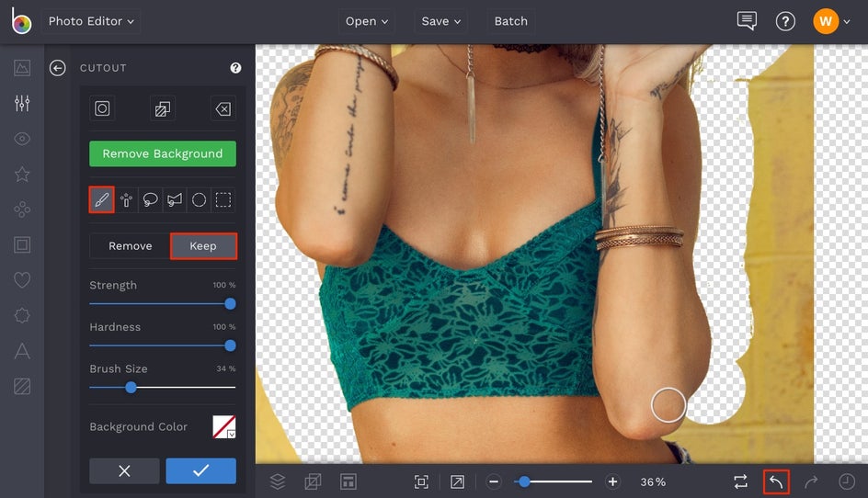Switch brush mode to Keep
Screen dimensions: 868x498
point(203,245)
